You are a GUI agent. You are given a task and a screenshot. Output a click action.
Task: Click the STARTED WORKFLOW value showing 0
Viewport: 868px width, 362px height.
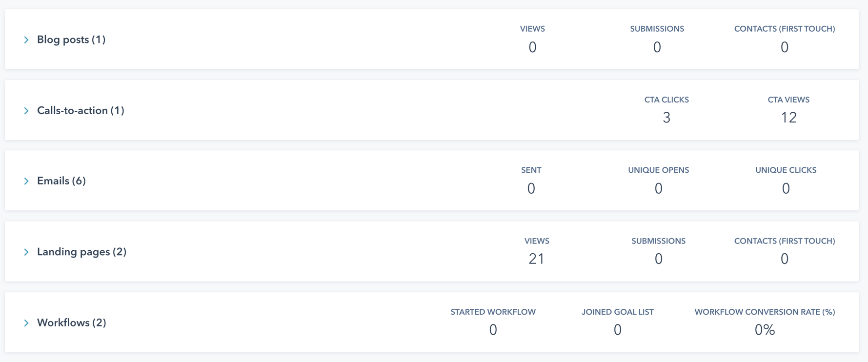click(493, 330)
